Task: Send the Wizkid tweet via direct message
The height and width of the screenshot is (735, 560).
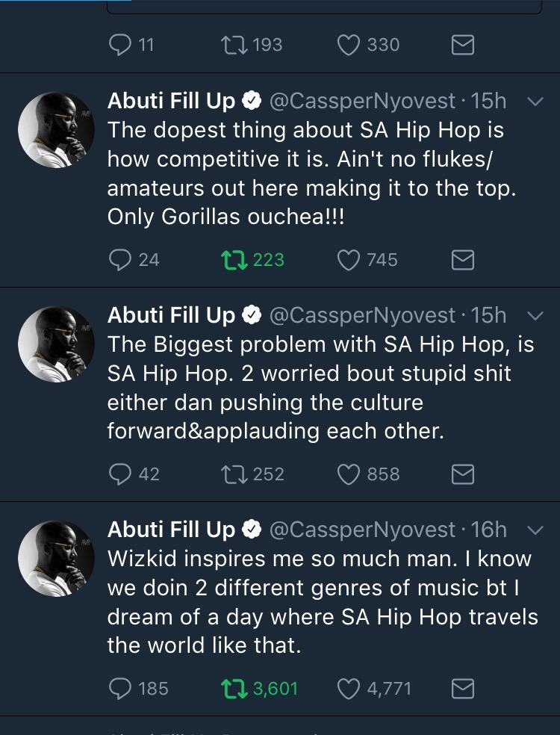Action: point(463,688)
